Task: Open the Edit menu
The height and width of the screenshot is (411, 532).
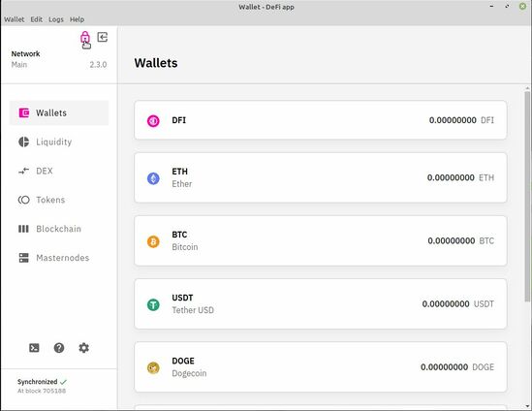Action: (36, 19)
